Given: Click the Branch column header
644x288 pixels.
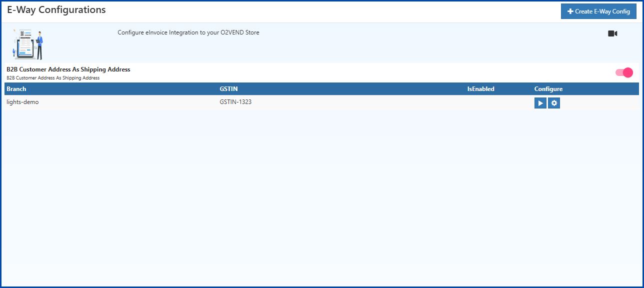Looking at the screenshot, I should (x=16, y=88).
